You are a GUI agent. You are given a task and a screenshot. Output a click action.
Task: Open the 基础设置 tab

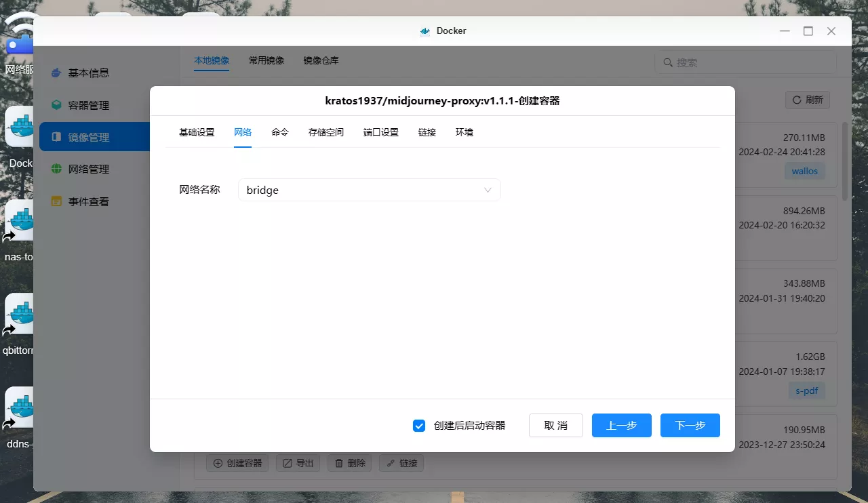pyautogui.click(x=197, y=132)
